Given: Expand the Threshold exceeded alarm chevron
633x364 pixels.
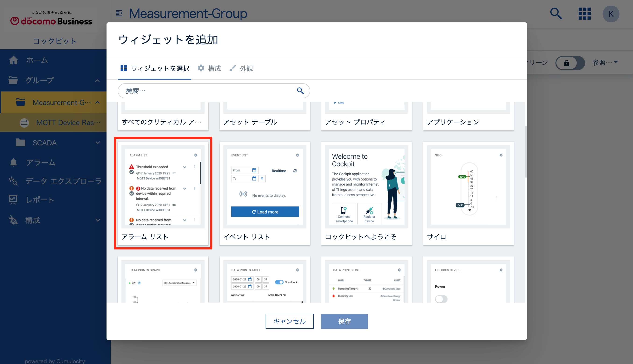Looking at the screenshot, I should pyautogui.click(x=185, y=167).
